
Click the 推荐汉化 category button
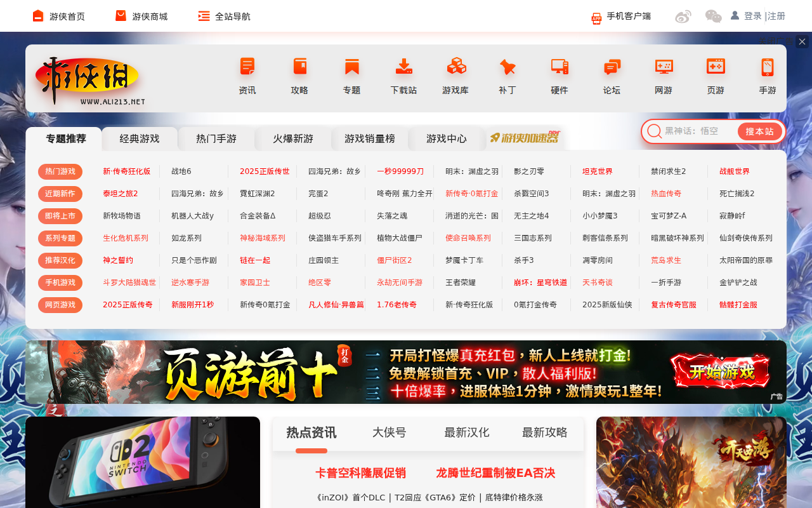click(60, 260)
